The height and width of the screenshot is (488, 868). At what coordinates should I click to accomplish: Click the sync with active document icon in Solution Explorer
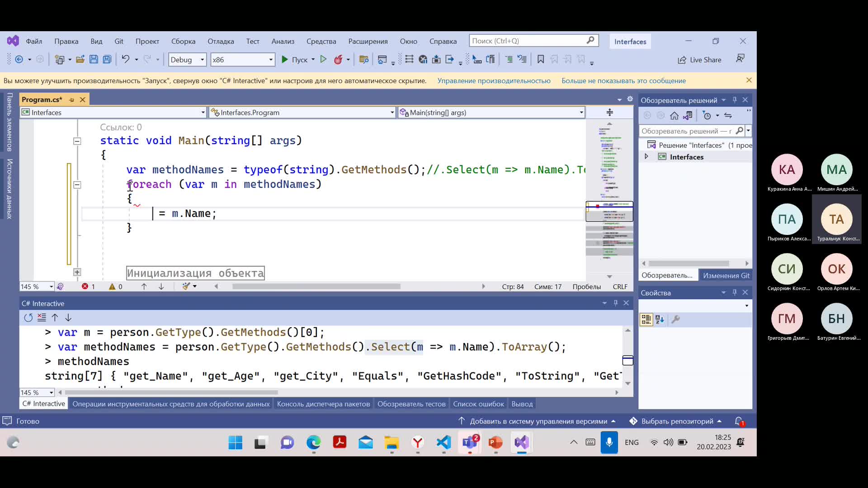click(728, 116)
